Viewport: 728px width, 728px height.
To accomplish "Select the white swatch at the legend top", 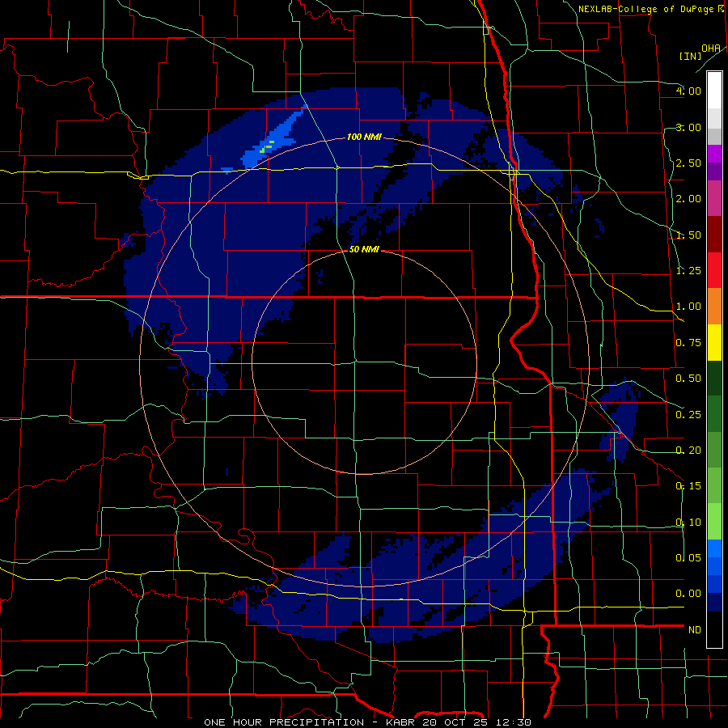I will pyautogui.click(x=714, y=90).
